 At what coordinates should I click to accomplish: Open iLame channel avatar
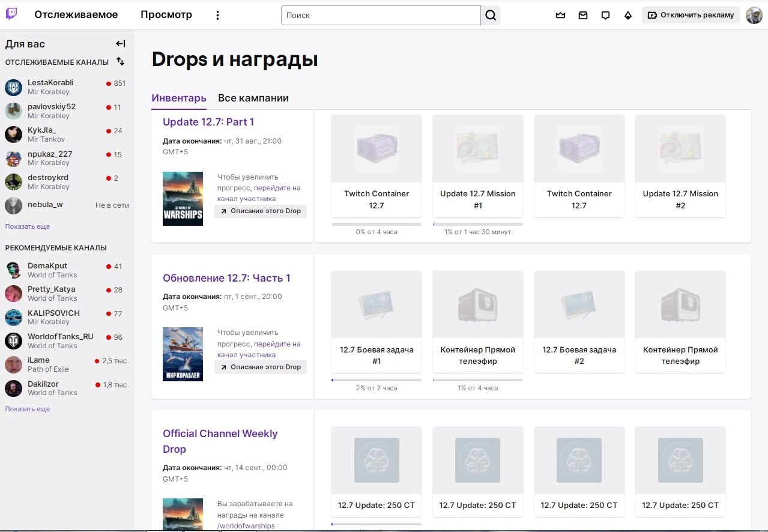(14, 364)
